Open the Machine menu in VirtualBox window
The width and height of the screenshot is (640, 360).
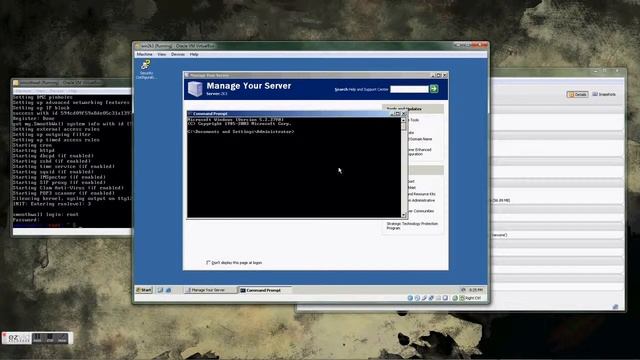click(x=144, y=54)
